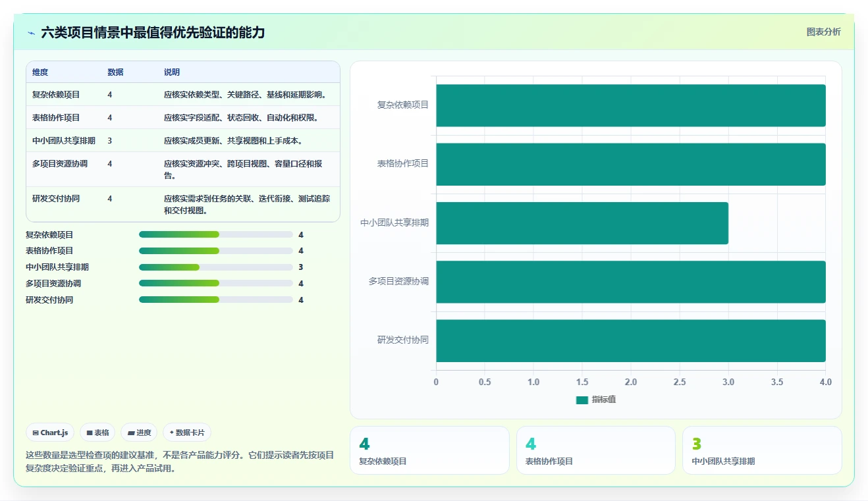Click the 多项目资源协调 chart bar

click(x=631, y=282)
